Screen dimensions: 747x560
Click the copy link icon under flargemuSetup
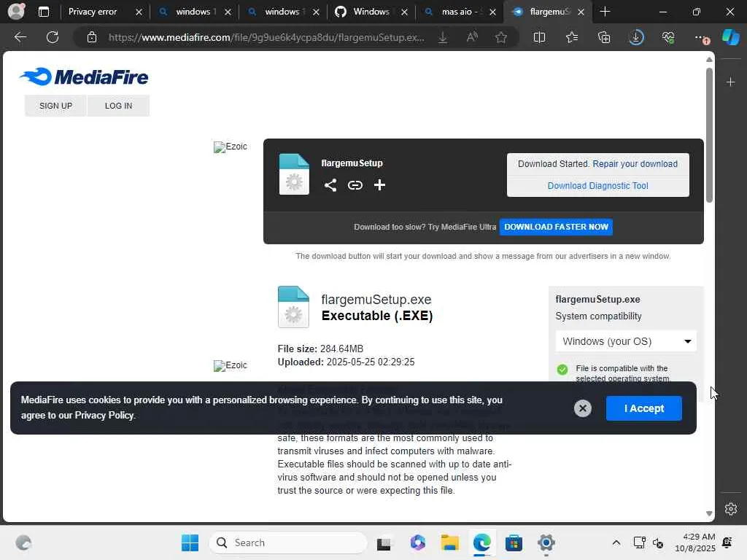point(355,185)
